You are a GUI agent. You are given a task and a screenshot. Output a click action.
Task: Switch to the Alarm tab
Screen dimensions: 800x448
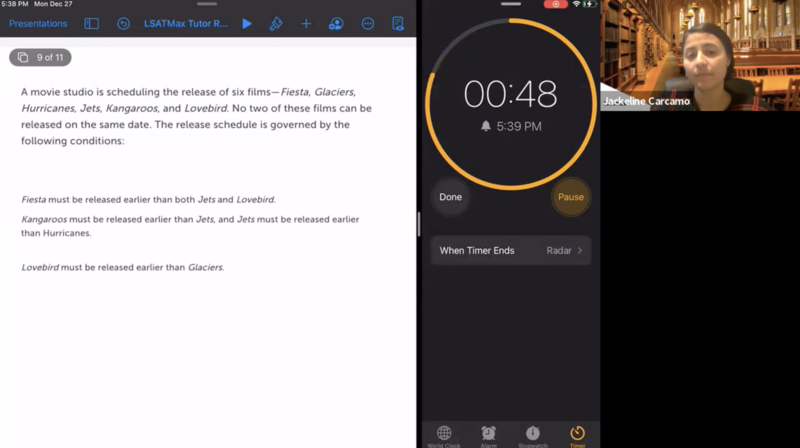coord(488,436)
